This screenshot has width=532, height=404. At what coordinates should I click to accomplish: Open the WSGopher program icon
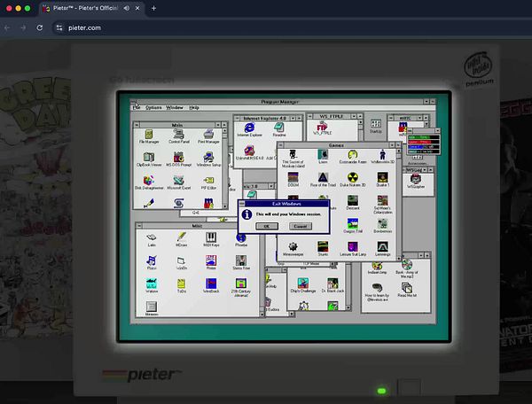(416, 182)
